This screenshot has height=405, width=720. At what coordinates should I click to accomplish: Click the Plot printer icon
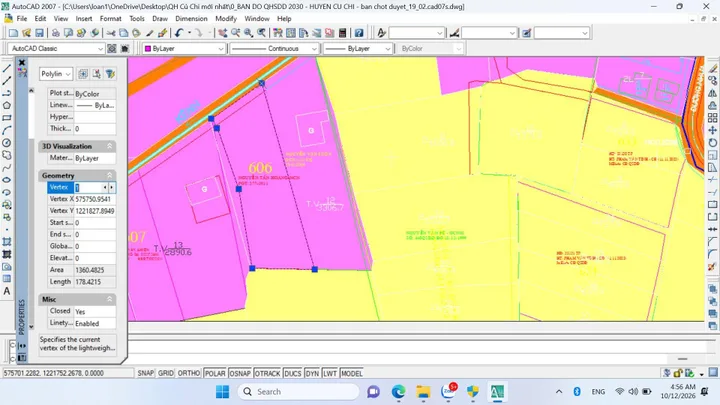click(55, 33)
